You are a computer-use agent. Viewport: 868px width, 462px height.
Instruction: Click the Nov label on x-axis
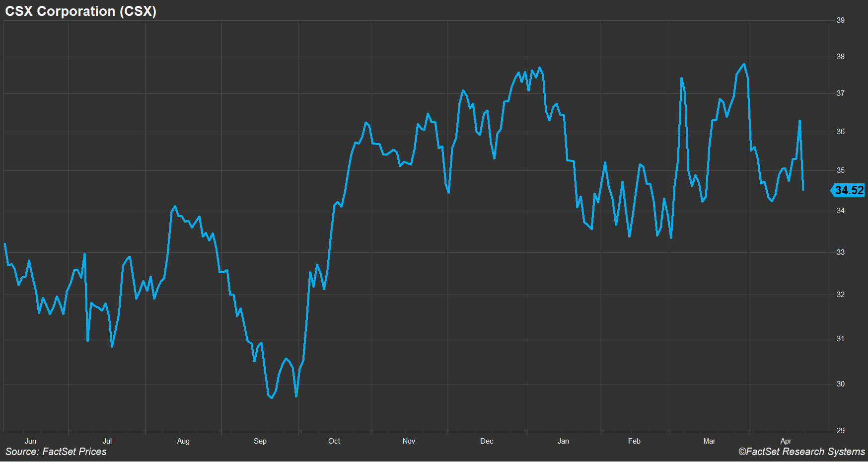409,441
